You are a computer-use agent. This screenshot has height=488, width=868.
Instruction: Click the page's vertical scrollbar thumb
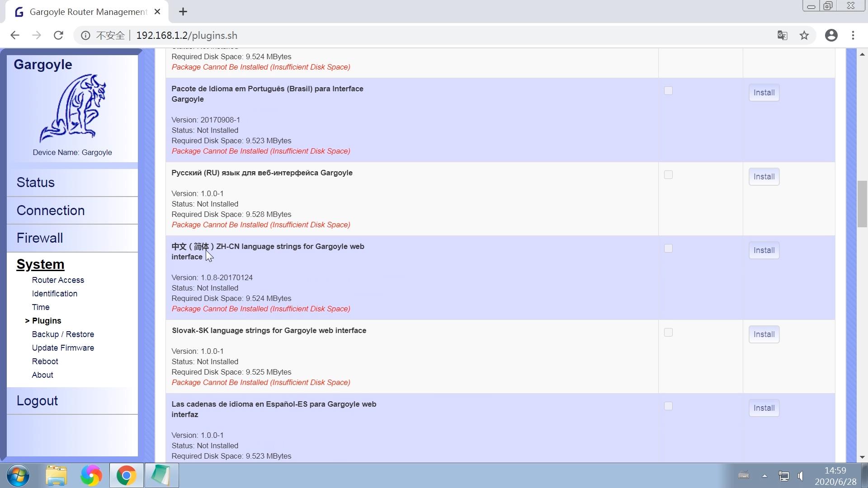tap(862, 203)
